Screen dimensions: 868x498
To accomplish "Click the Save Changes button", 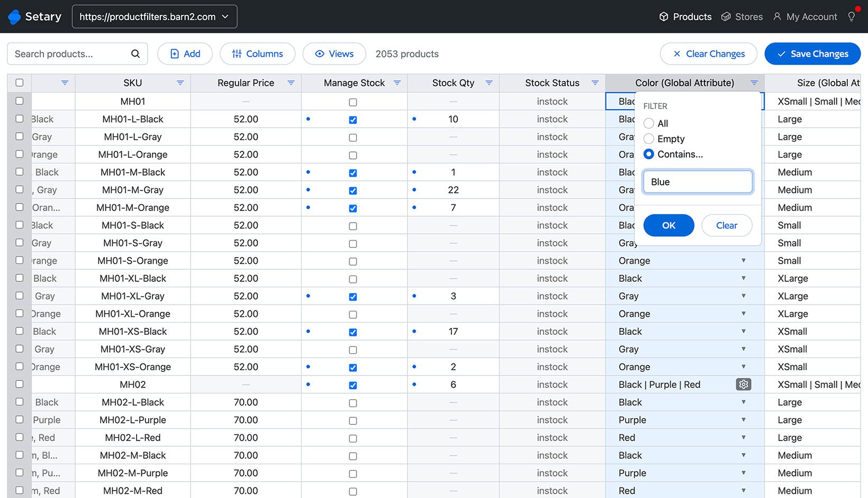I will [812, 54].
